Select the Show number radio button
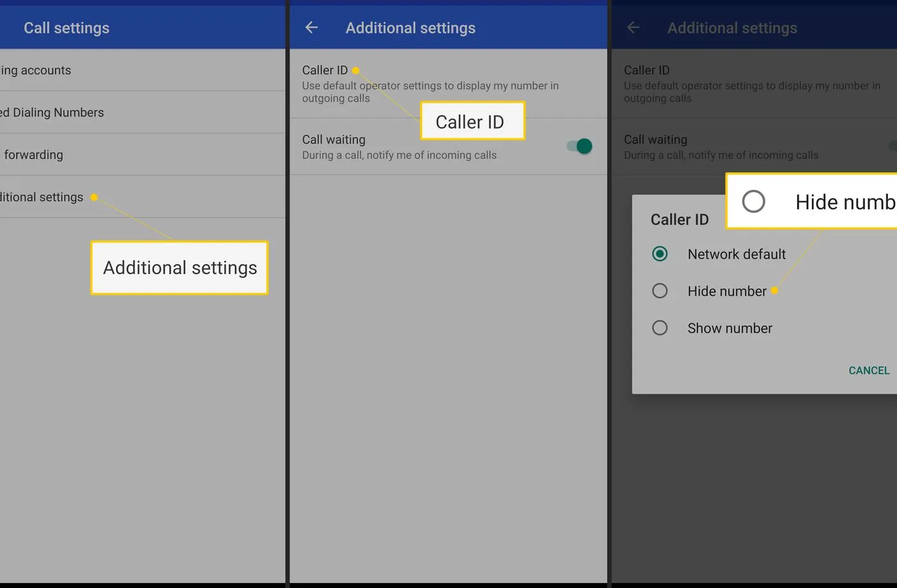 click(x=660, y=328)
